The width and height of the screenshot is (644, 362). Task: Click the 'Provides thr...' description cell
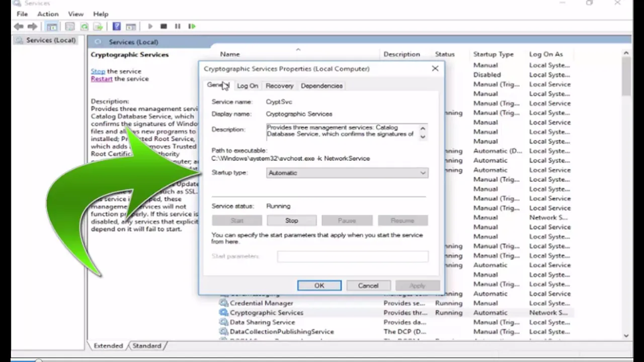coord(405,313)
